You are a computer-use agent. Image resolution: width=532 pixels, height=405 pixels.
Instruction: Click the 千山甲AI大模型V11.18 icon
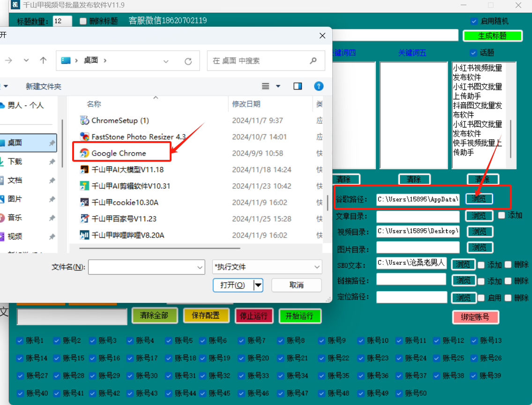(x=84, y=169)
